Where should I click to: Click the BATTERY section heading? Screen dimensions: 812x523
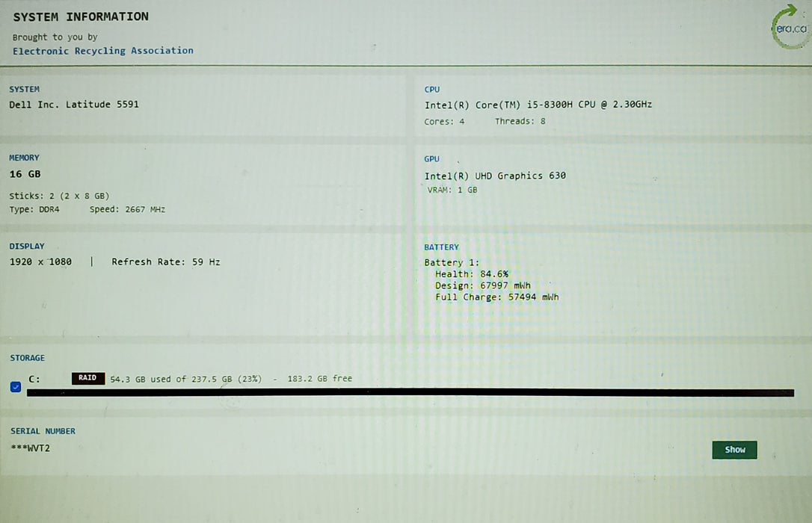(x=441, y=247)
